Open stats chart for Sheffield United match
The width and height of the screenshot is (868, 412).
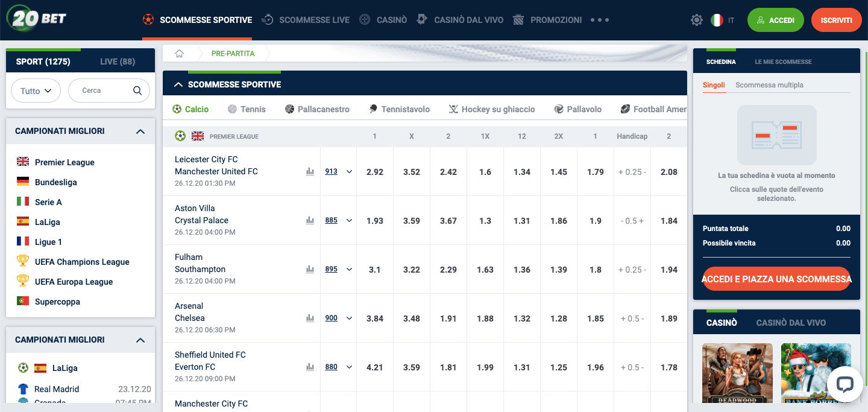[310, 367]
